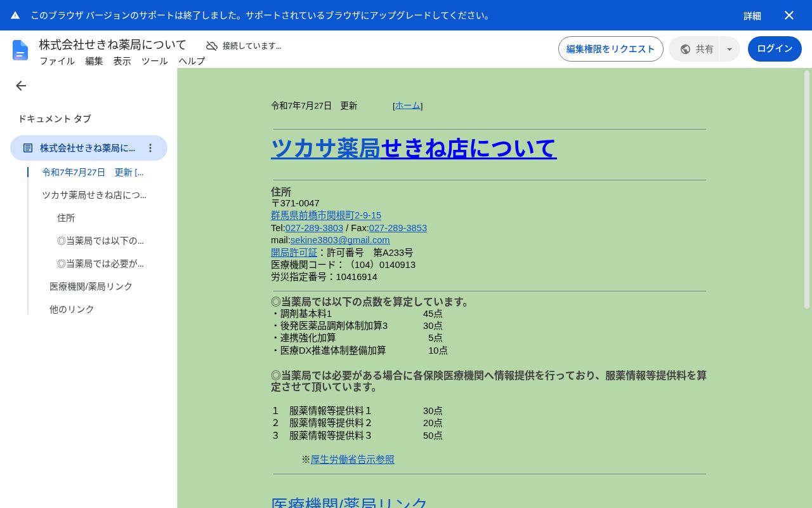Follow the ホーム link
This screenshot has height=508, width=812.
(x=408, y=105)
